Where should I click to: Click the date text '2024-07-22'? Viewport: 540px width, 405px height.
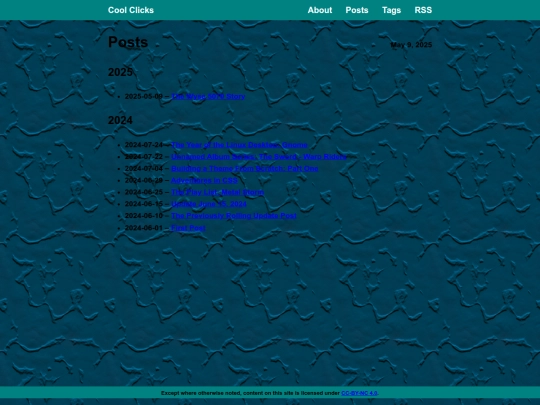pyautogui.click(x=144, y=157)
